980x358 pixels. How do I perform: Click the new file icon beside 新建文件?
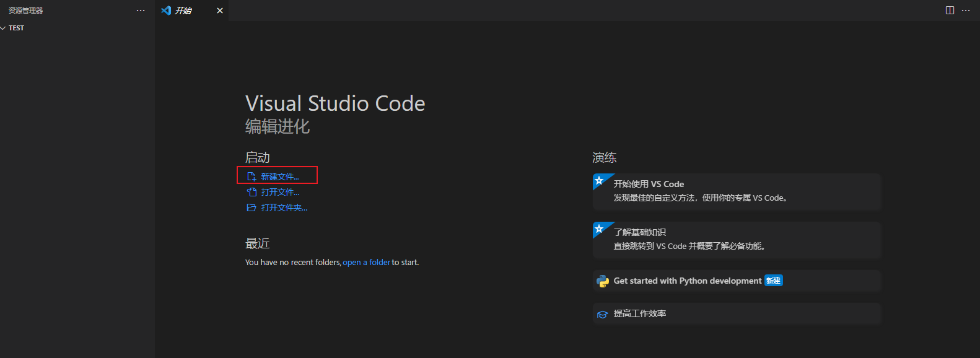(251, 177)
